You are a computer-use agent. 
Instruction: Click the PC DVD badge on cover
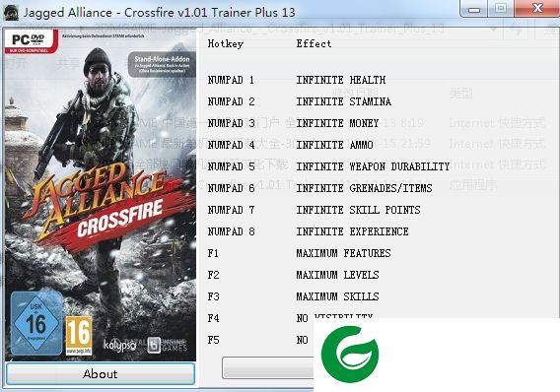31,41
